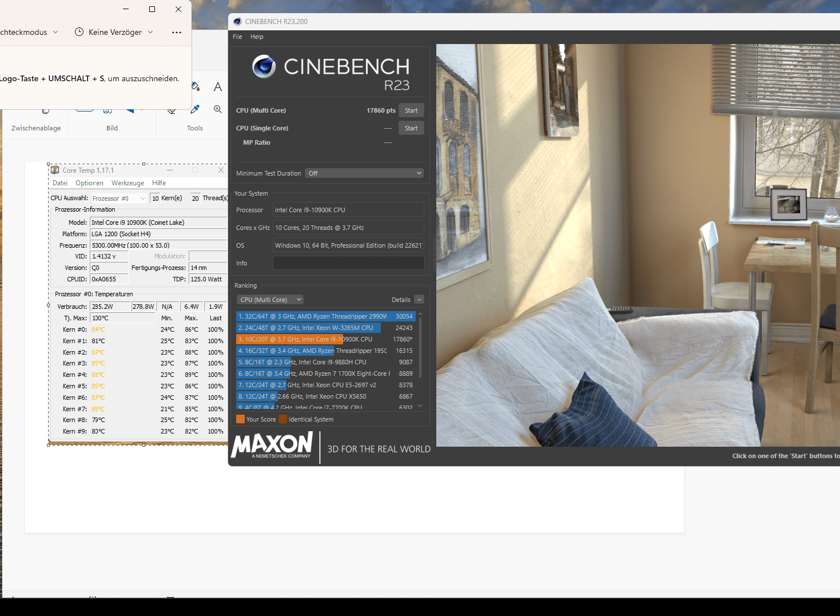Click the ranking list scroll-down arrow
The width and height of the screenshot is (840, 616).
[421, 406]
